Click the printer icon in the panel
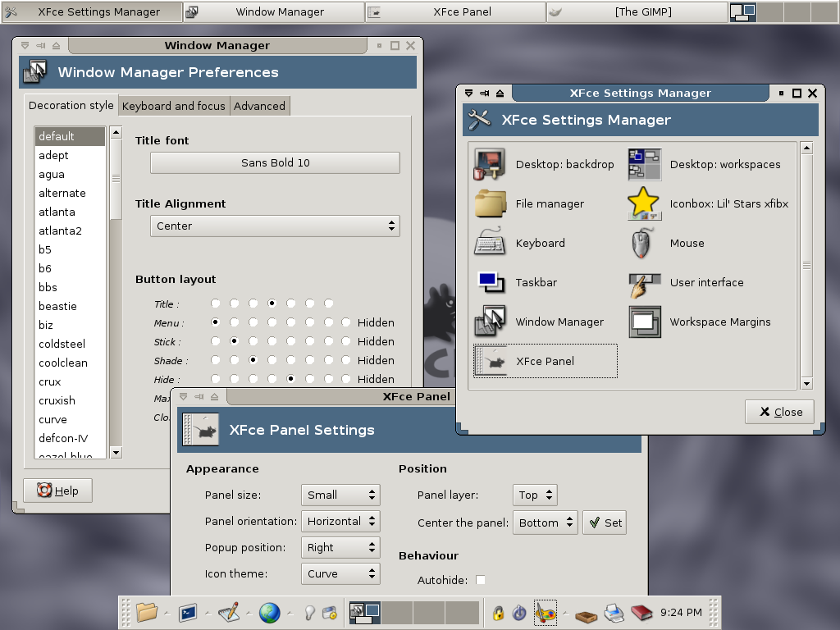840x630 pixels. (613, 612)
